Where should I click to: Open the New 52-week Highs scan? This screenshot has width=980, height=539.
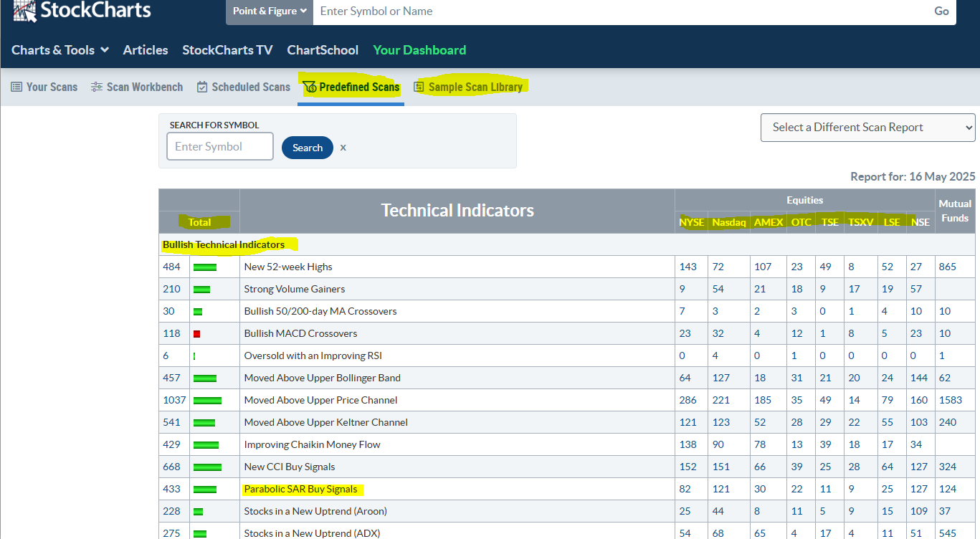[x=288, y=267]
